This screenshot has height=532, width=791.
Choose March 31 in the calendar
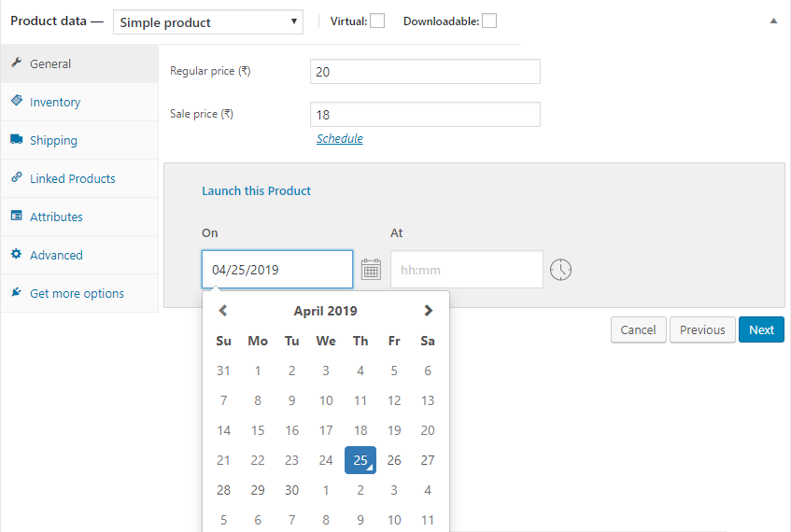[x=223, y=371]
